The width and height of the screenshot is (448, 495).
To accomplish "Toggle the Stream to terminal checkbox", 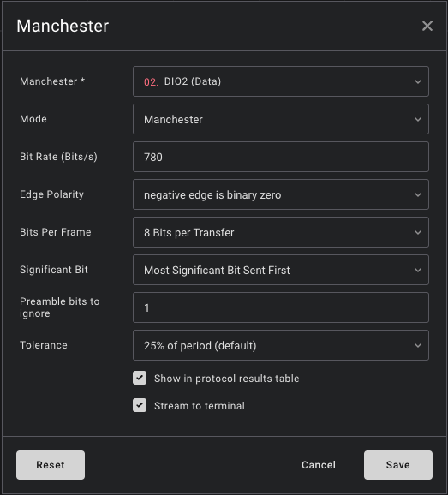I will point(140,405).
